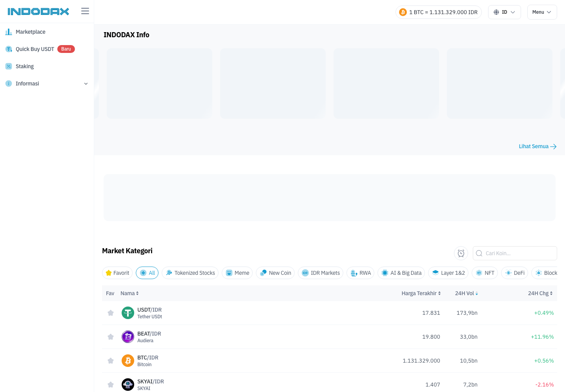
Task: Click the BEAT Audiera coin icon
Action: tap(128, 337)
